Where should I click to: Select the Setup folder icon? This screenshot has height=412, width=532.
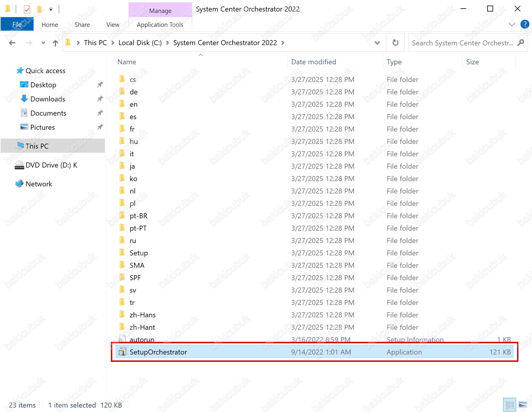pyautogui.click(x=122, y=252)
